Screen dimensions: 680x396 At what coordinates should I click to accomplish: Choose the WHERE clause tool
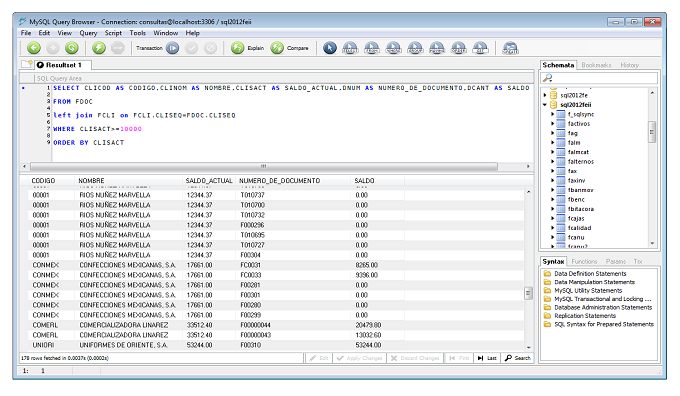(x=393, y=48)
